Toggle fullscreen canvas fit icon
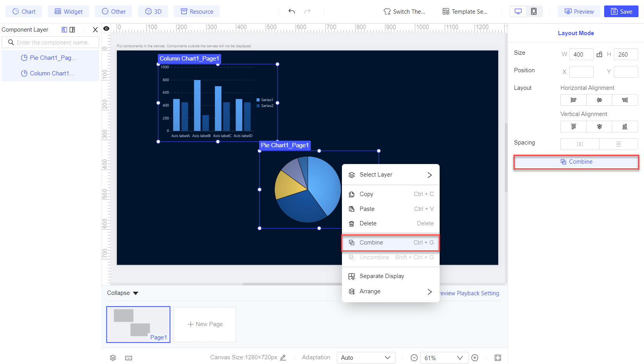 pos(498,358)
